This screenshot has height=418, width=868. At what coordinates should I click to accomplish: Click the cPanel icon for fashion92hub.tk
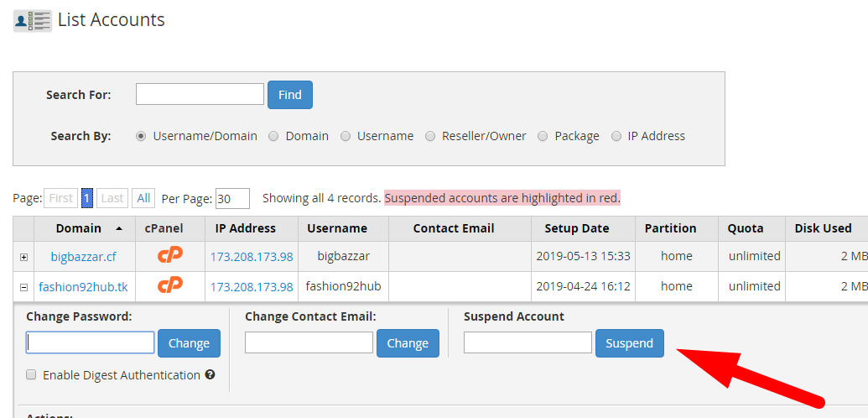click(x=169, y=285)
